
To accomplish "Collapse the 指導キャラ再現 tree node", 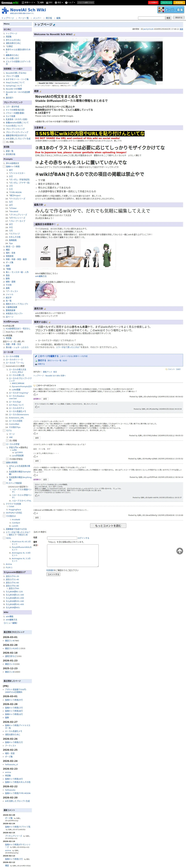I will 4,167.
